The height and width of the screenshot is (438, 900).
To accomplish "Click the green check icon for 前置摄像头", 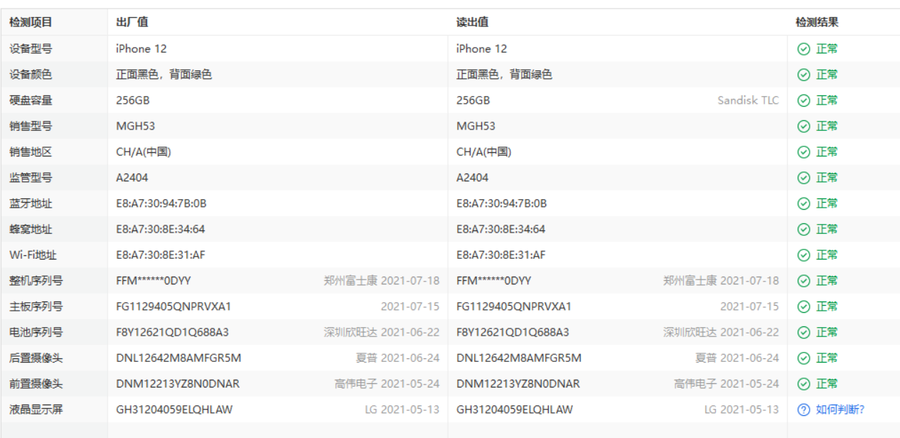I will [x=803, y=383].
